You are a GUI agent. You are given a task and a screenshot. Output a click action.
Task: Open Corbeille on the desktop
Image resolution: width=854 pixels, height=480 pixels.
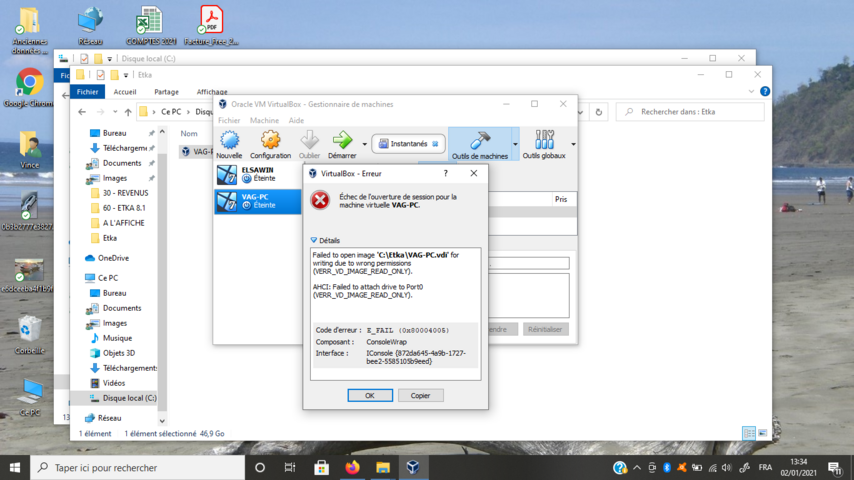pyautogui.click(x=29, y=335)
